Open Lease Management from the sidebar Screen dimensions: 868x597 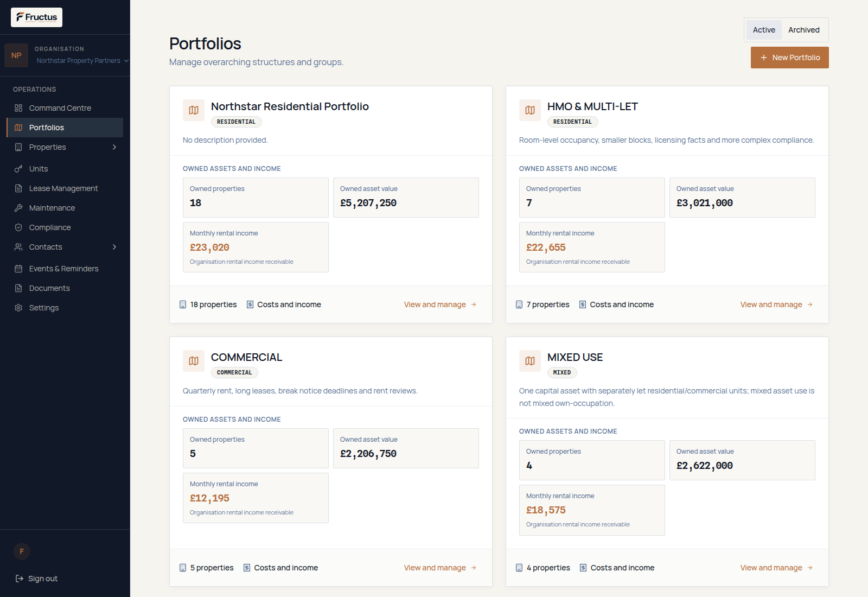65,188
